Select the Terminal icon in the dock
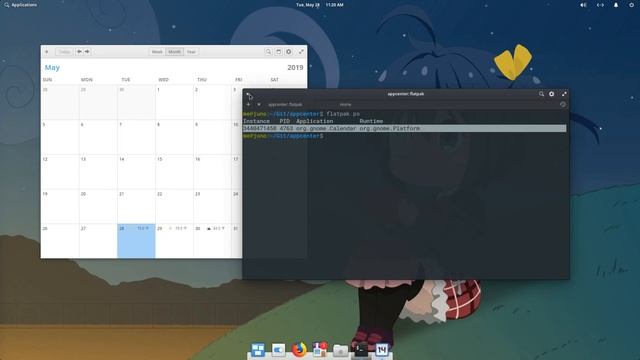Screen dimensions: 640x360 click(x=361, y=350)
